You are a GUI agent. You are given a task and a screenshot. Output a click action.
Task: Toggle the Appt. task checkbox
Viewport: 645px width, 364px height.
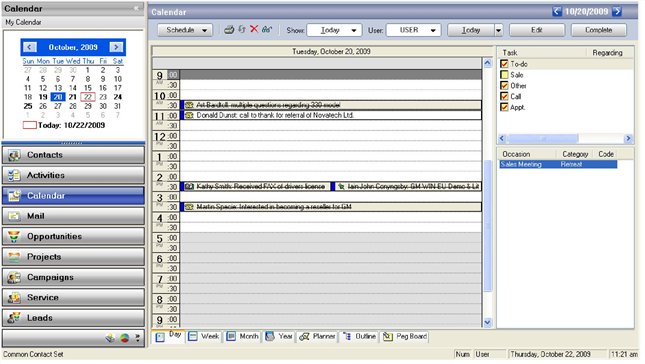504,107
